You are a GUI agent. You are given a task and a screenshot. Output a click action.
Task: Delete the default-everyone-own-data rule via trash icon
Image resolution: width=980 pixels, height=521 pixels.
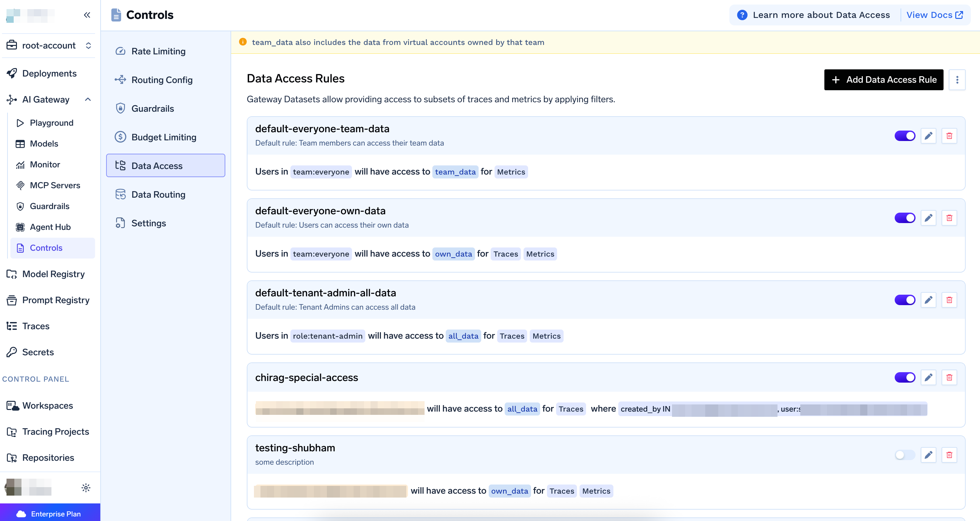point(949,218)
